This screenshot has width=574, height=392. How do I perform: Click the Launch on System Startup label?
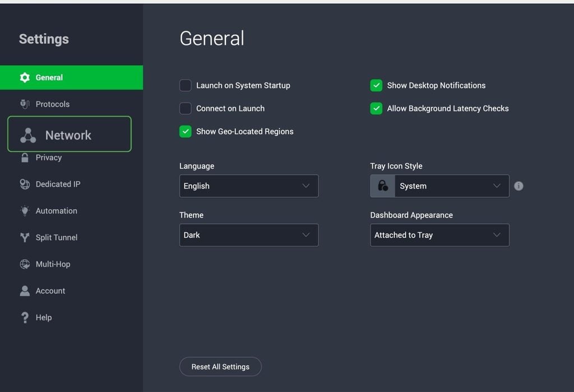[243, 85]
